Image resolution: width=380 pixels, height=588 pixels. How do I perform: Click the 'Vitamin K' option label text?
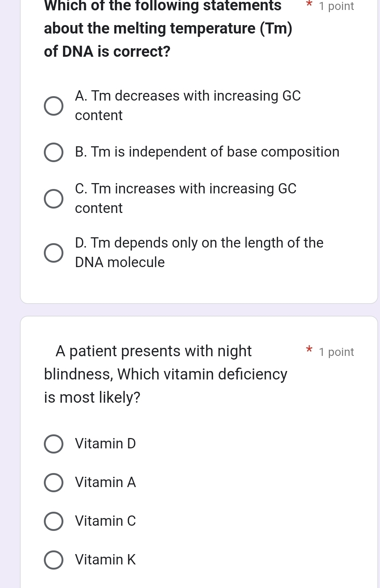click(105, 560)
